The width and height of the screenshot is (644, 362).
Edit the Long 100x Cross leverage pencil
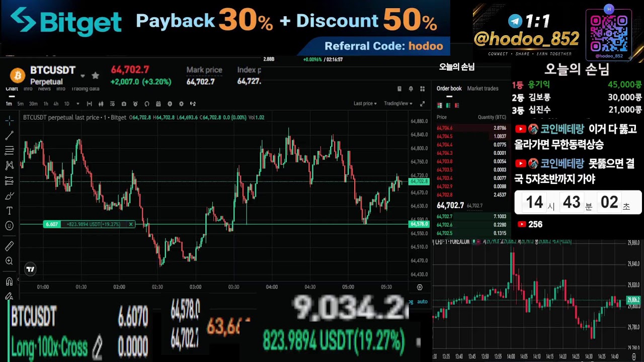97,347
